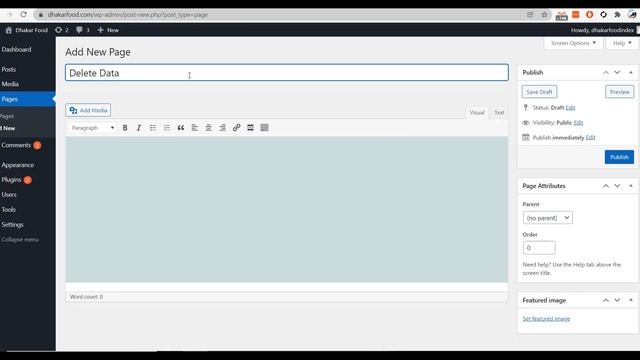Click the page title field Delete Data
The image size is (640, 360).
coord(287,73)
